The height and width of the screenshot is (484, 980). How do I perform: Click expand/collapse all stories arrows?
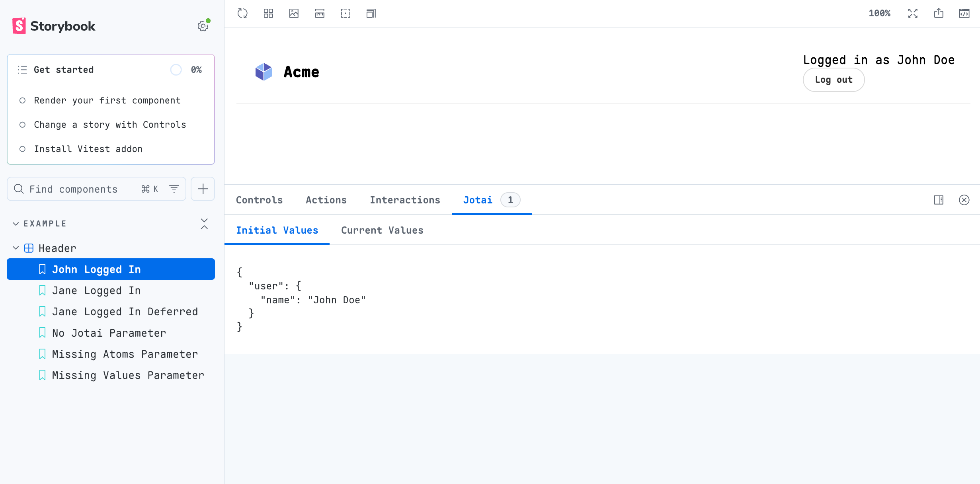coord(204,224)
